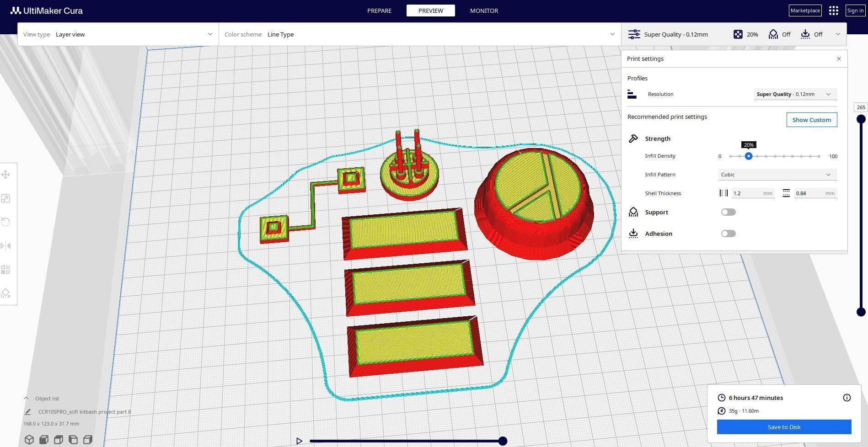Switch to 3D perspective view cube icon

click(29, 440)
